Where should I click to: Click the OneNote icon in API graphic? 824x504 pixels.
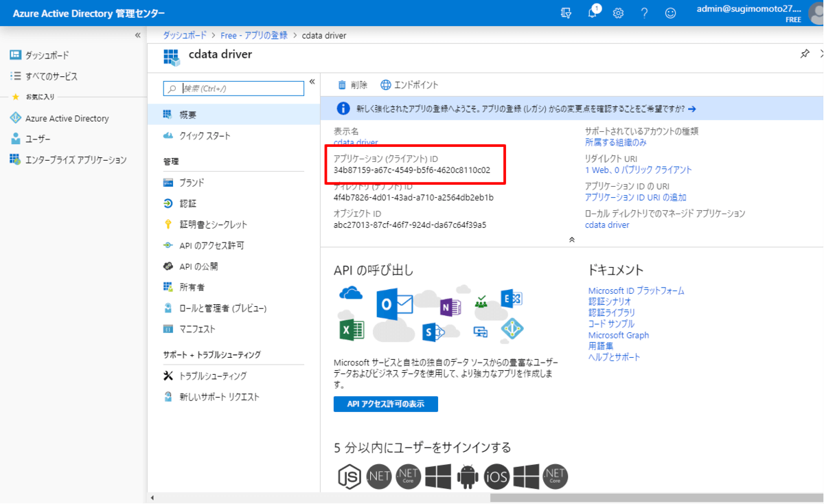pyautogui.click(x=450, y=308)
